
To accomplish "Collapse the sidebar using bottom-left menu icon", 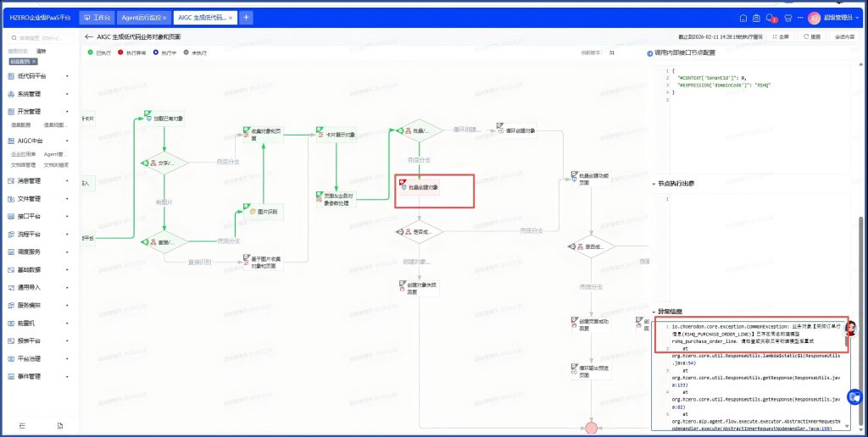I will pyautogui.click(x=22, y=425).
